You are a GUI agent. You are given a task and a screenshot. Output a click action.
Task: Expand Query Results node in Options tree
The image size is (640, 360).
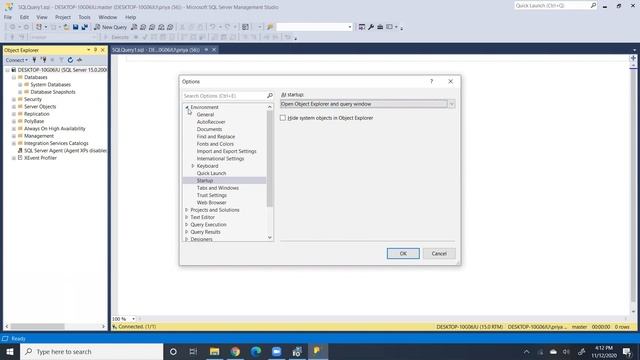click(x=187, y=232)
